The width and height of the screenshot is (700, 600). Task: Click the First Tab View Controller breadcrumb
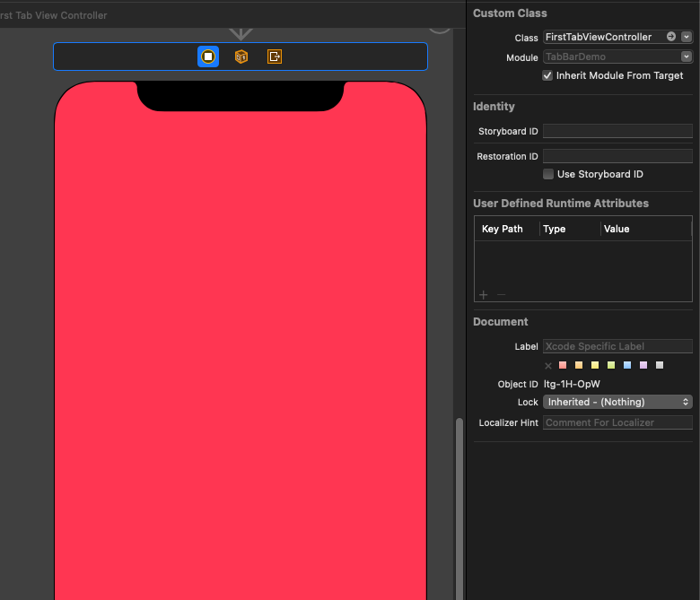[54, 15]
